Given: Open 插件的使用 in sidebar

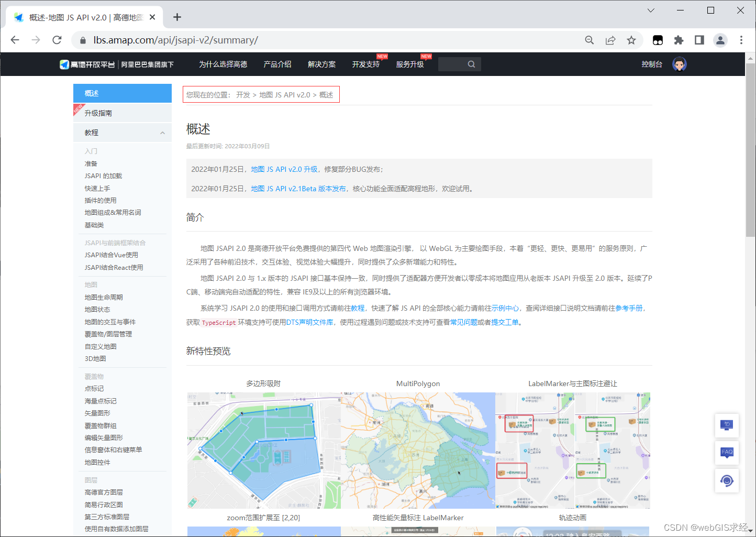Looking at the screenshot, I should (x=101, y=201).
